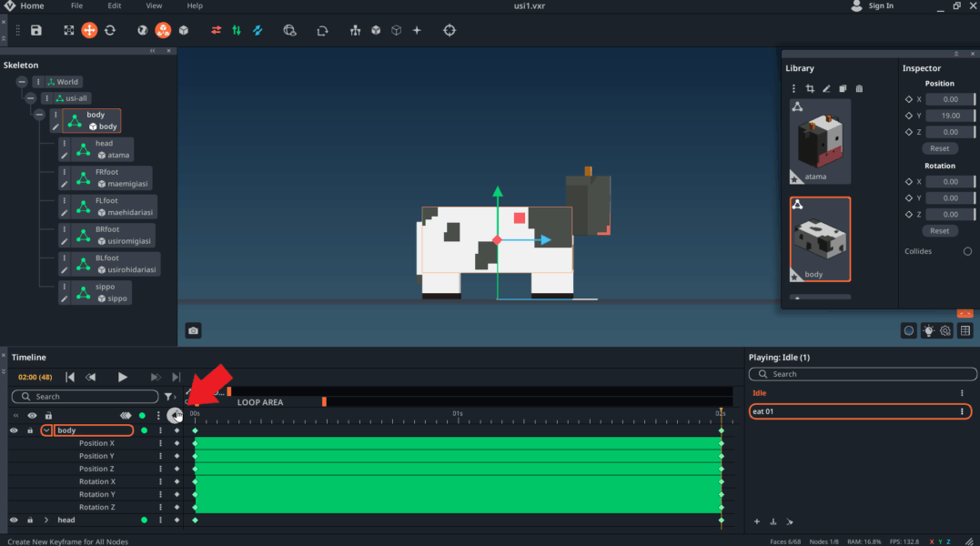The height and width of the screenshot is (546, 980).
Task: Click the hierarchy tree toolbar icon
Action: coord(355,30)
